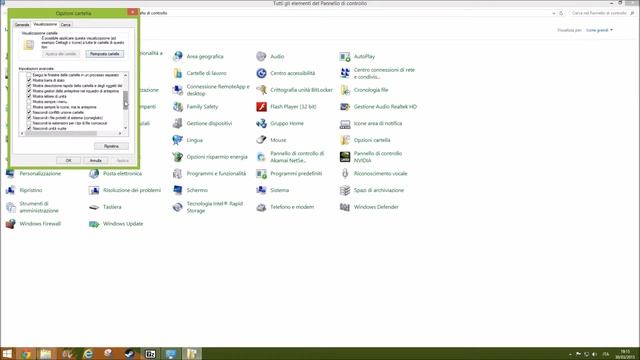
Task: Enable 'Esegui le finestre delle cartelle' checkbox
Action: 29,75
